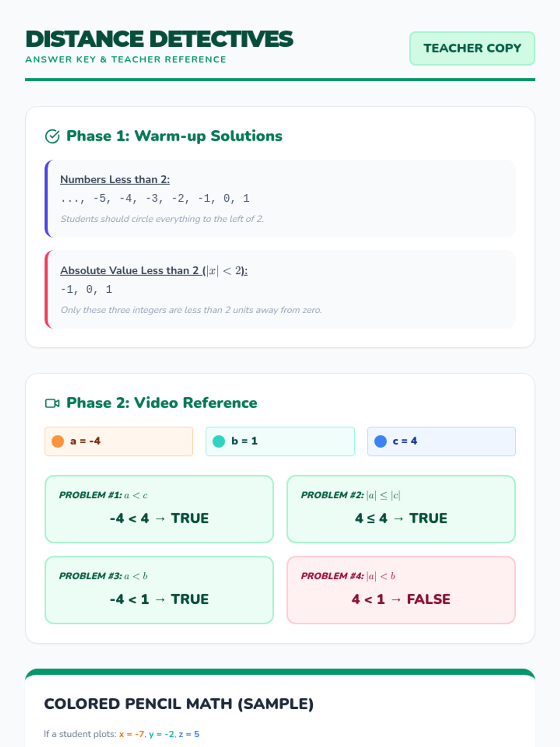This screenshot has height=747, width=560.
Task: Click the orange 'x = -7' text
Action: 132,734
